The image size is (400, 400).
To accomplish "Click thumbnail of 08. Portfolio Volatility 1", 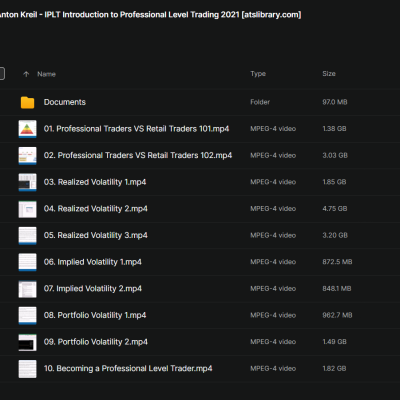I will point(27,316).
